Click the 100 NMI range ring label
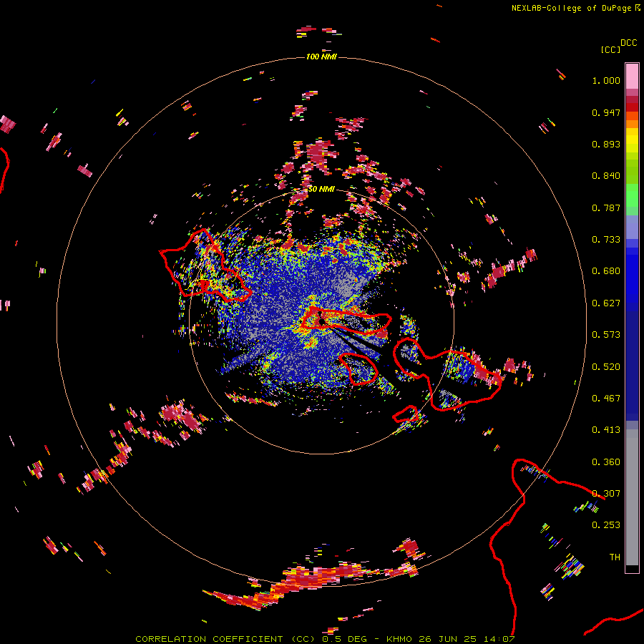The image size is (644, 644). pos(321,57)
